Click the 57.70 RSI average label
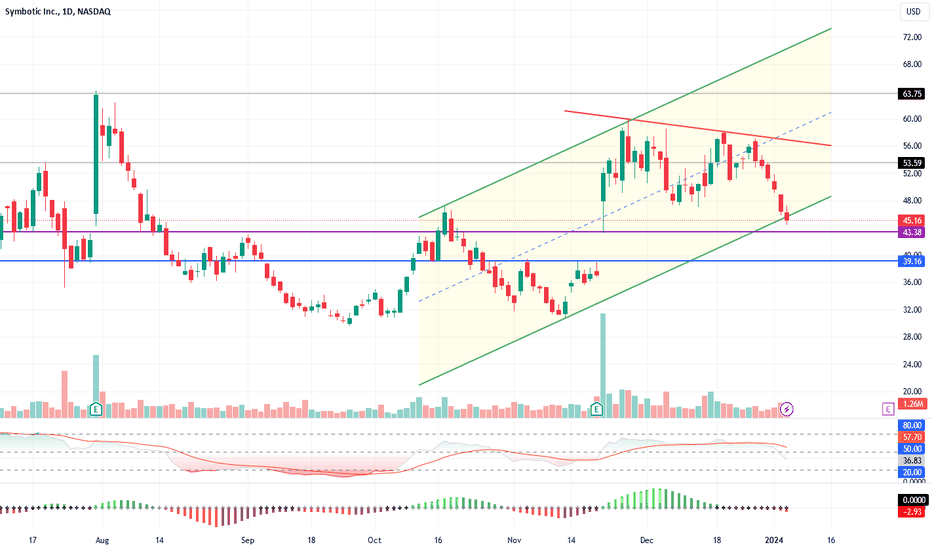This screenshot has width=932, height=550. [912, 437]
